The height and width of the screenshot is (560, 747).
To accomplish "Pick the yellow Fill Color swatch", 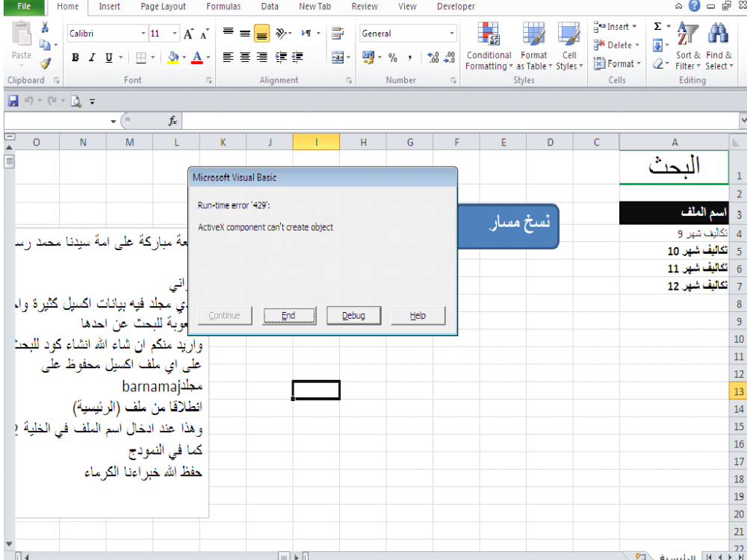I will pyautogui.click(x=173, y=57).
